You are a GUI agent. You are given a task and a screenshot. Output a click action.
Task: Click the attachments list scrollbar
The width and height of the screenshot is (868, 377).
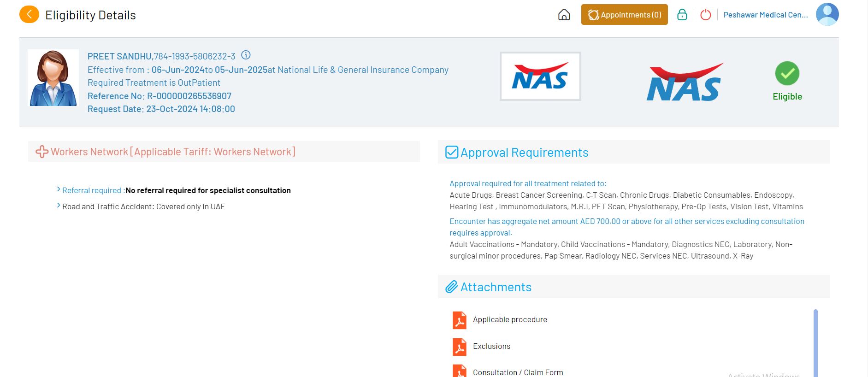click(x=815, y=343)
